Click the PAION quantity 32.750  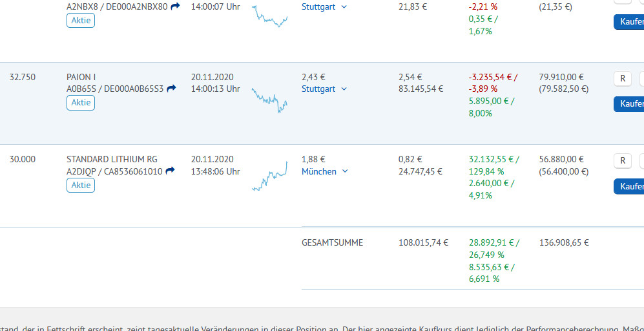23,77
